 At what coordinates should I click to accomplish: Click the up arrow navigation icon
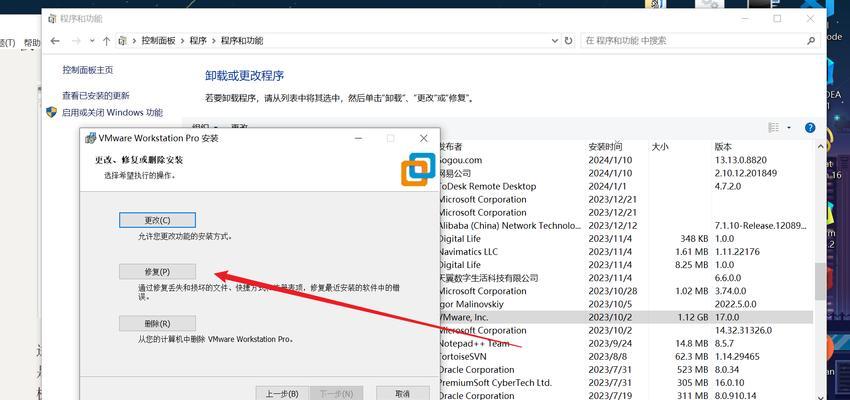point(106,41)
